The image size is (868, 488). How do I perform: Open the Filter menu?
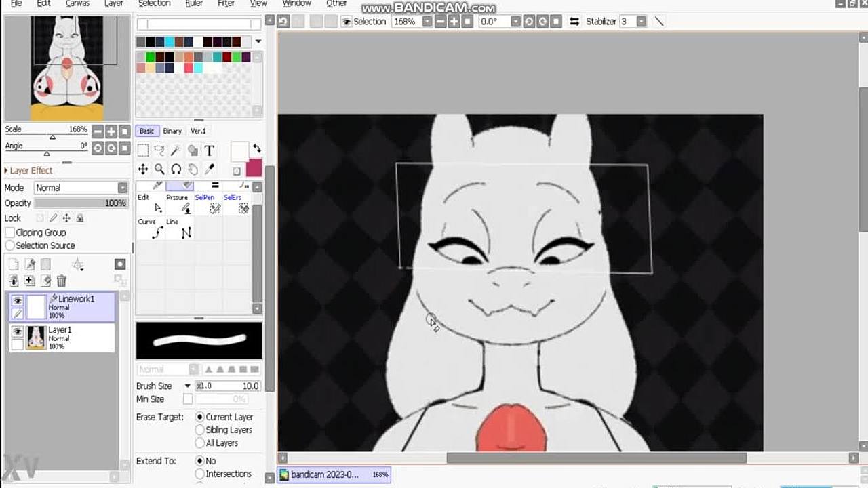click(226, 3)
